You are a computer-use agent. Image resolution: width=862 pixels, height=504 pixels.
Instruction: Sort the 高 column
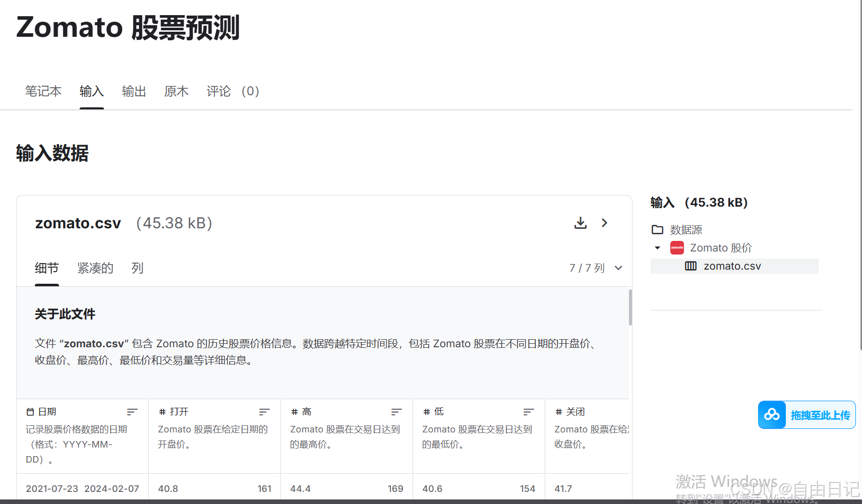pyautogui.click(x=396, y=411)
